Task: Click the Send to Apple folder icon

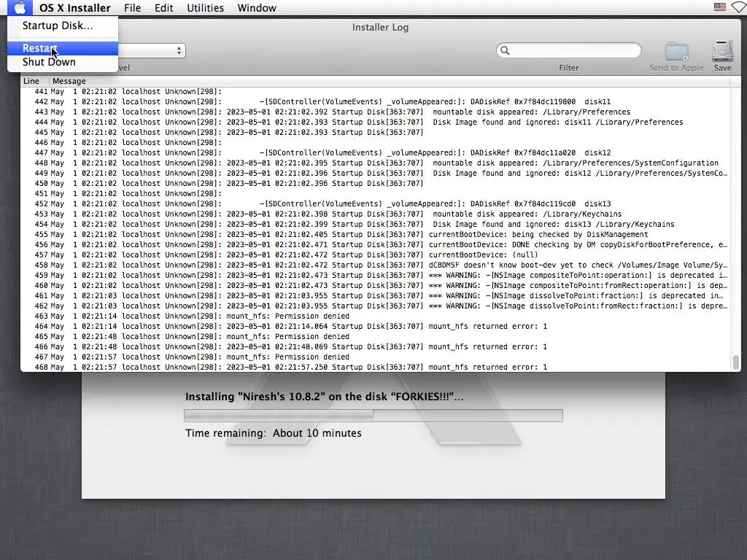Action: pyautogui.click(x=676, y=51)
